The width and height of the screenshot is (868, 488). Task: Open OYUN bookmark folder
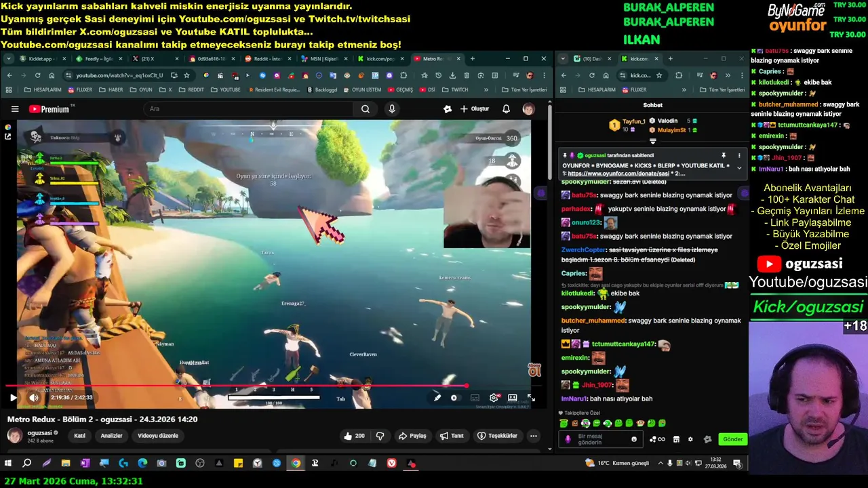click(x=141, y=89)
